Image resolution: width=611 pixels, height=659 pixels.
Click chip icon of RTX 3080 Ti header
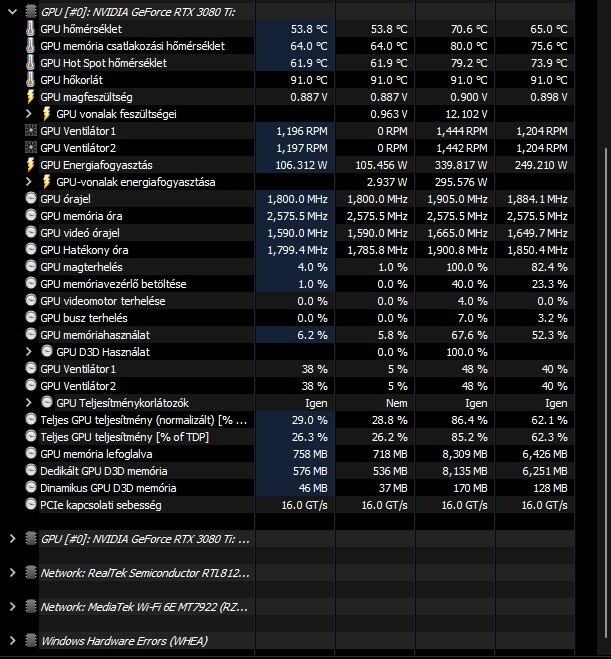(31, 11)
